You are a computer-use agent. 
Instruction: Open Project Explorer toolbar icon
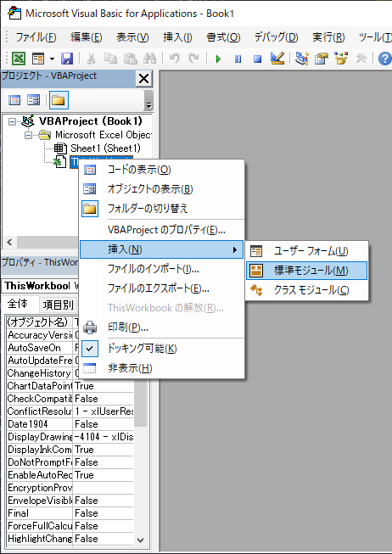point(301,59)
